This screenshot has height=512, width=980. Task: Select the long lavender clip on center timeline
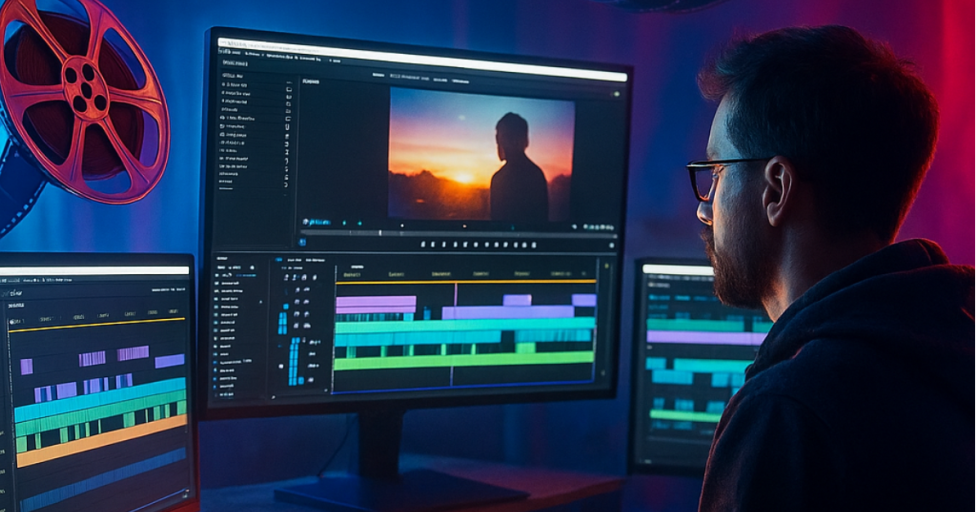click(x=508, y=312)
